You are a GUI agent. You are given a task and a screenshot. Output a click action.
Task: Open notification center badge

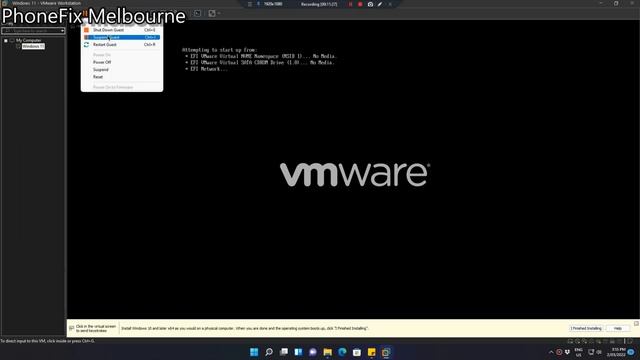[631, 352]
